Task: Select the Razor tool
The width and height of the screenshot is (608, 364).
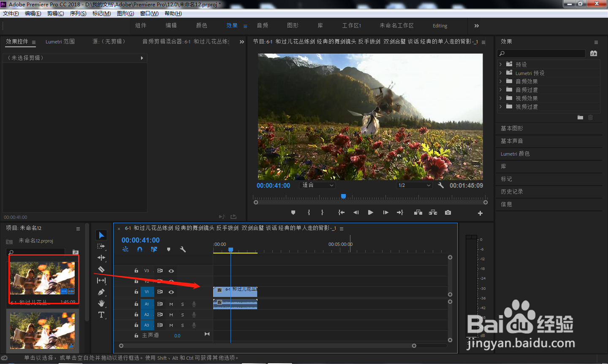Action: click(x=101, y=269)
